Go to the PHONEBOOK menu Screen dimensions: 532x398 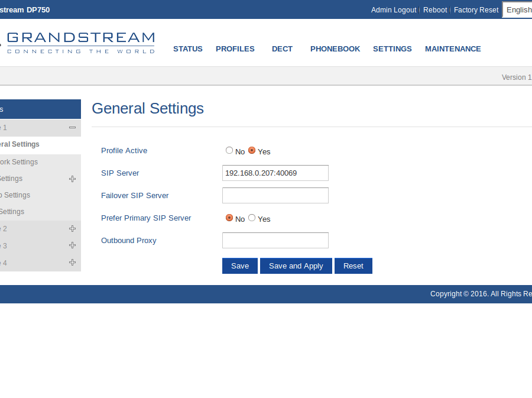pos(335,49)
